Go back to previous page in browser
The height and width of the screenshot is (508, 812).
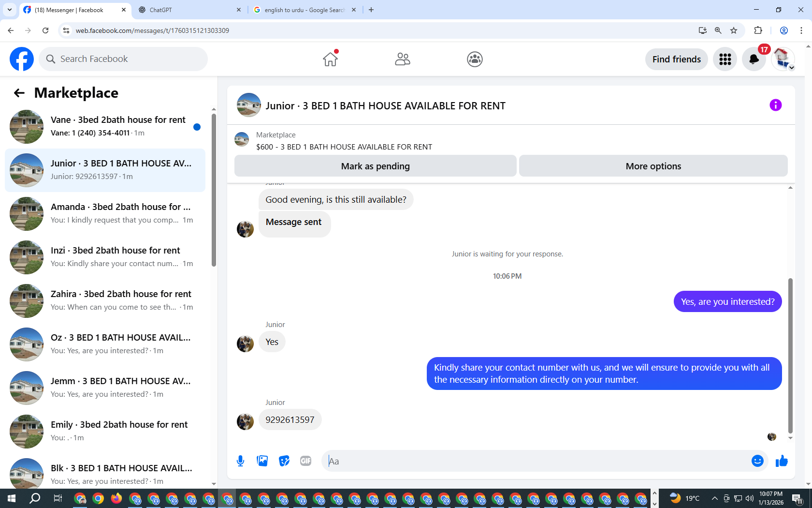coord(11,30)
